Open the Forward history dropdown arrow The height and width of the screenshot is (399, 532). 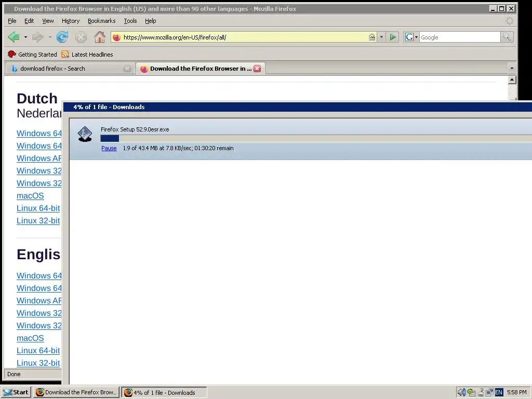tap(50, 37)
